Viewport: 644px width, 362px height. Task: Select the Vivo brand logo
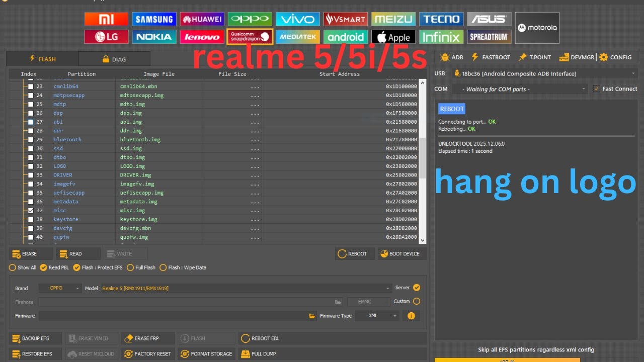[298, 19]
